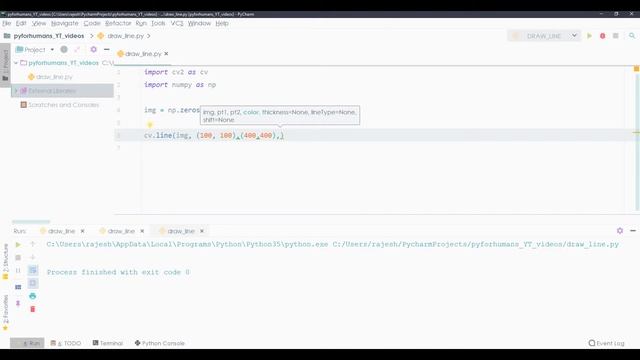This screenshot has width=640, height=360.
Task: Toggle the Structure tool window side tab
Action: 5,261
